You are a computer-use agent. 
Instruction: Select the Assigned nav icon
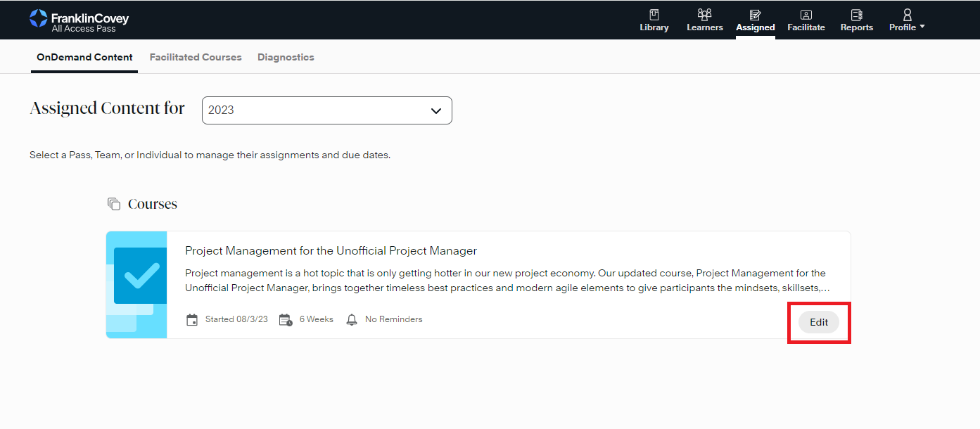(755, 15)
